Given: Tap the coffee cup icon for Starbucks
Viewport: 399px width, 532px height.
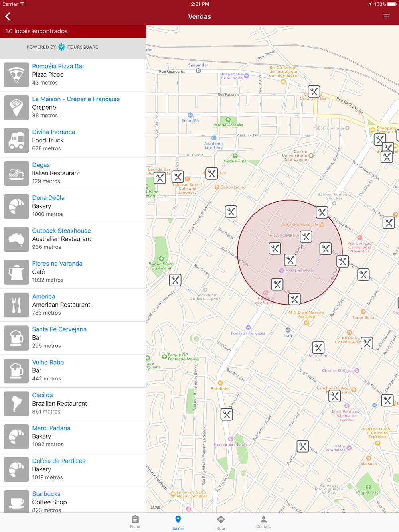Looking at the screenshot, I should pyautogui.click(x=16, y=502).
